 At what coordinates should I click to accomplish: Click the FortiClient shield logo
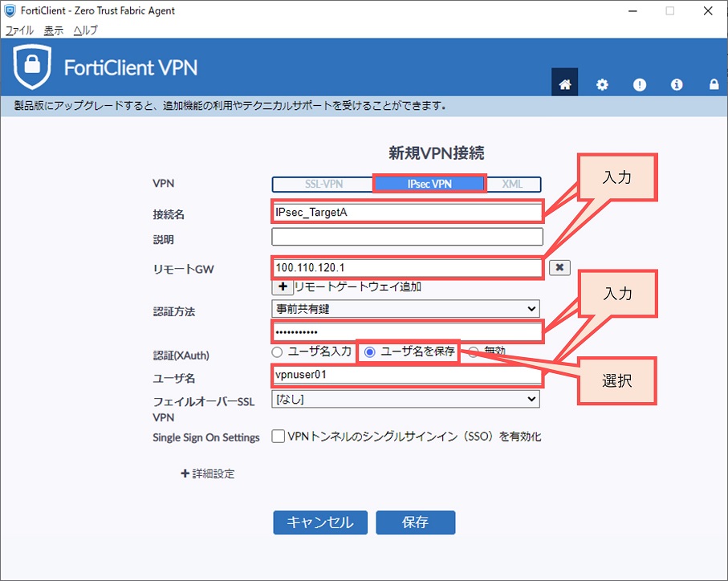click(x=32, y=67)
